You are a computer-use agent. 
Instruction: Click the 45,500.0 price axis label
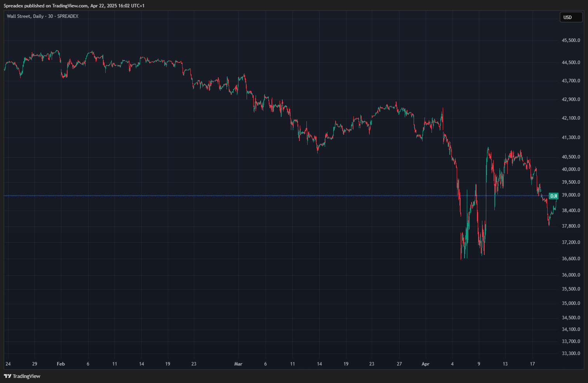point(571,40)
